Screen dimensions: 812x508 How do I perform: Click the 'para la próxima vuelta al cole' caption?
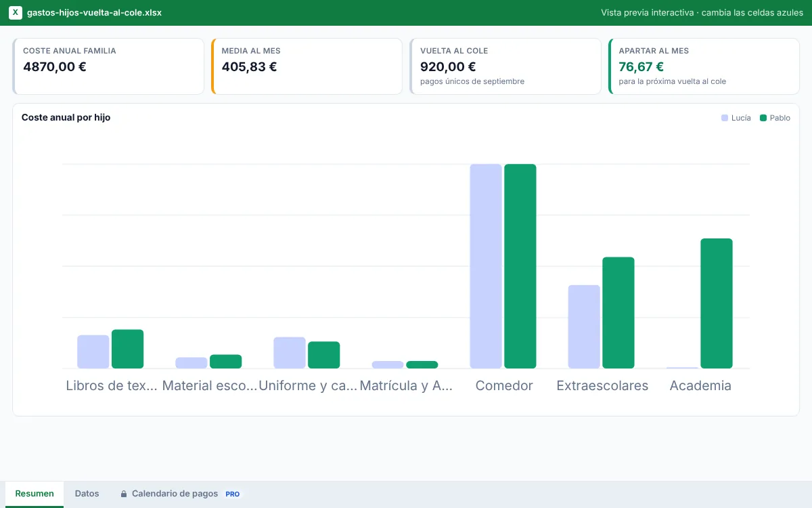(x=673, y=81)
